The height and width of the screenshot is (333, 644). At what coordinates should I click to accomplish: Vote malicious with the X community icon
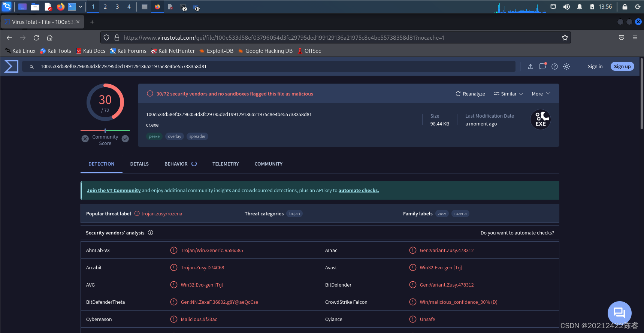[x=85, y=139]
